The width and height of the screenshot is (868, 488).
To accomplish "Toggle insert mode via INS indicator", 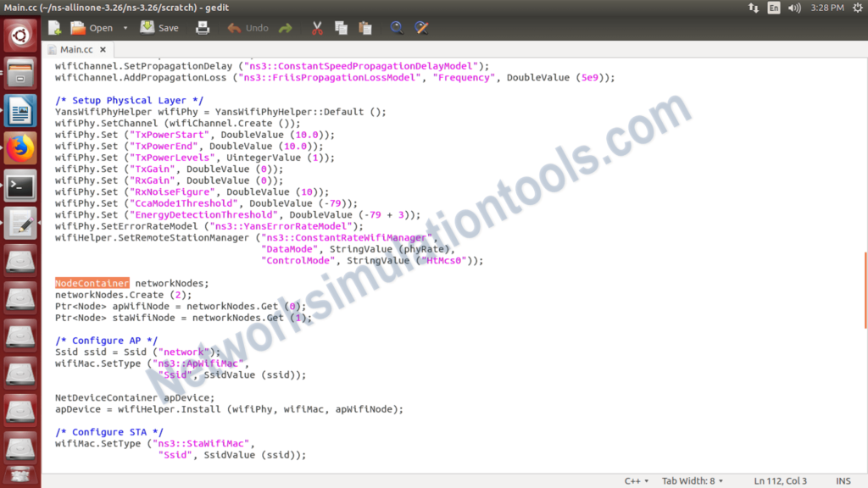I will pyautogui.click(x=843, y=480).
